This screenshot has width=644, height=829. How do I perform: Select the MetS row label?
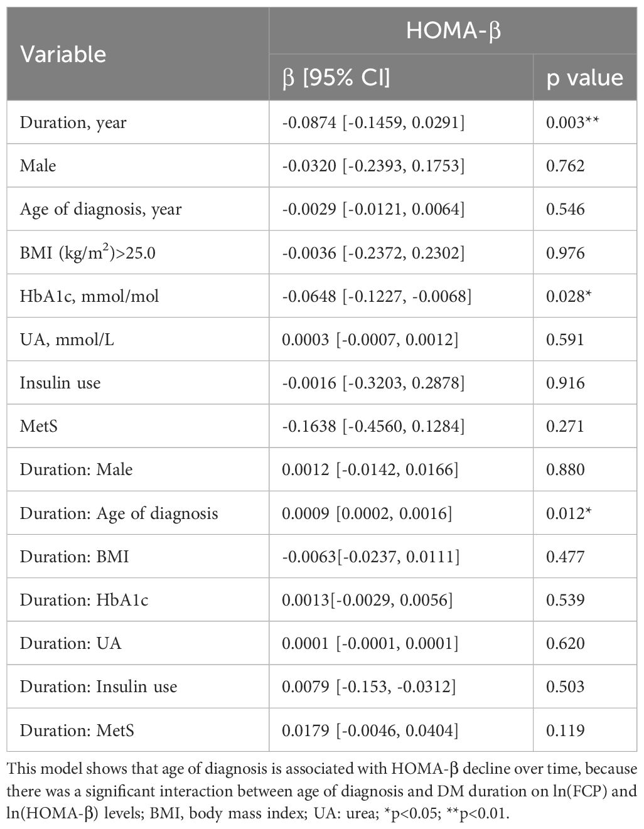pyautogui.click(x=38, y=426)
